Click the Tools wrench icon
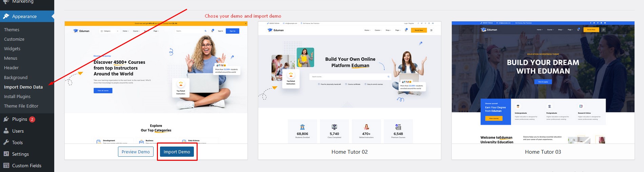Image resolution: width=644 pixels, height=172 pixels. point(6,142)
